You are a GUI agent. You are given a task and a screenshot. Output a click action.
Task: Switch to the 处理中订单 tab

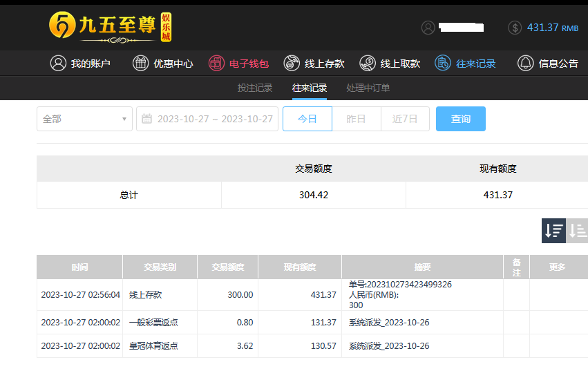[368, 88]
